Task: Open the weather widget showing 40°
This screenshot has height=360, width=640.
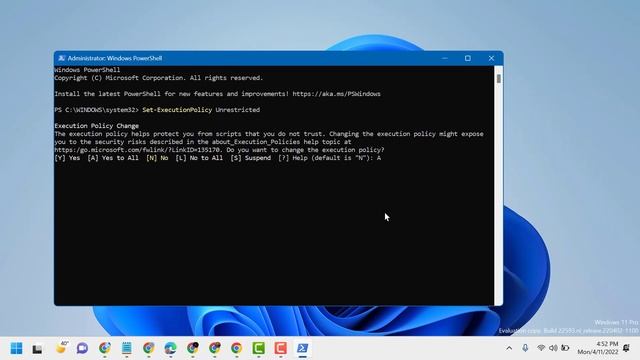Action: (x=61, y=347)
